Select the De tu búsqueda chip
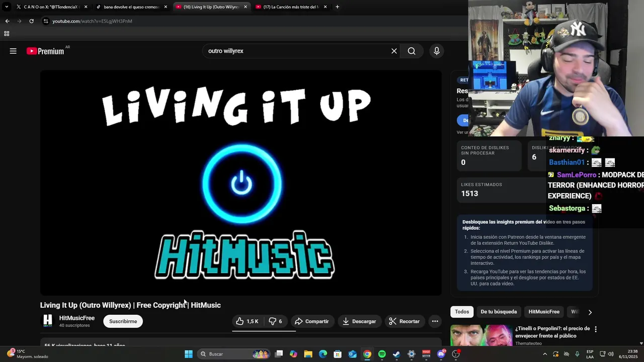This screenshot has height=362, width=644. click(499, 312)
